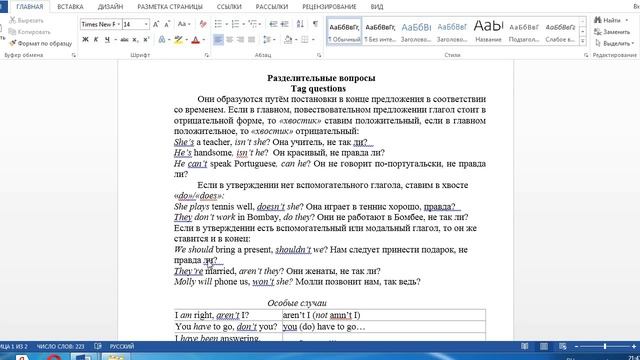Click the Заменить replace button

tap(612, 32)
